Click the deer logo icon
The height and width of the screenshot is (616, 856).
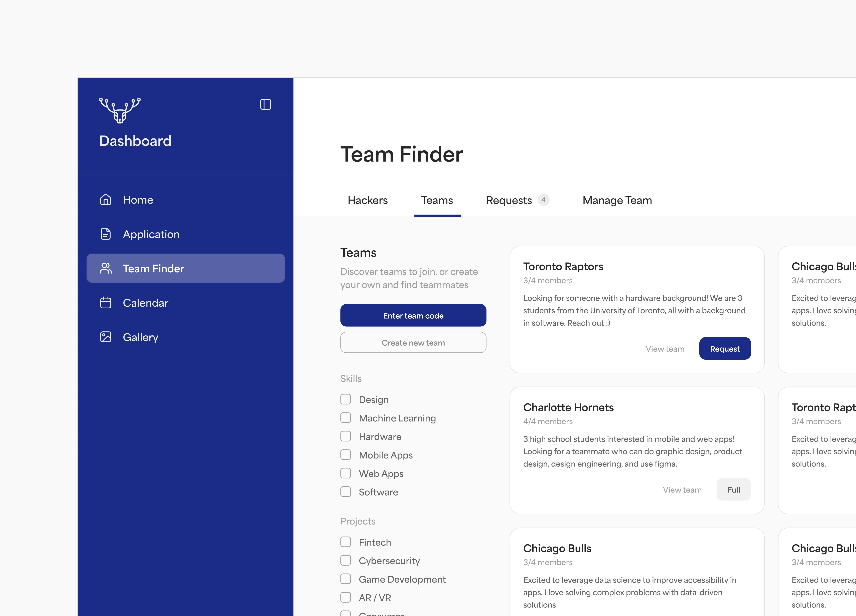pyautogui.click(x=120, y=110)
